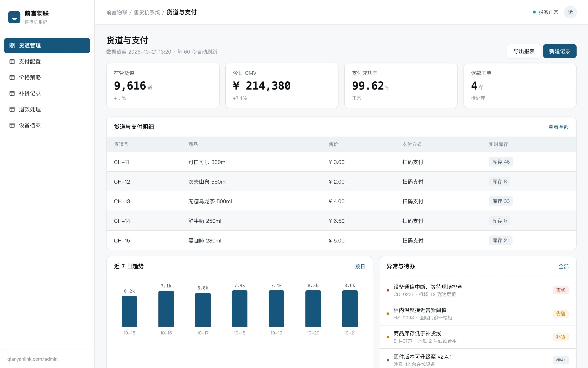Click the icon beside 退款处理
This screenshot has height=368, width=588.
pyautogui.click(x=12, y=109)
